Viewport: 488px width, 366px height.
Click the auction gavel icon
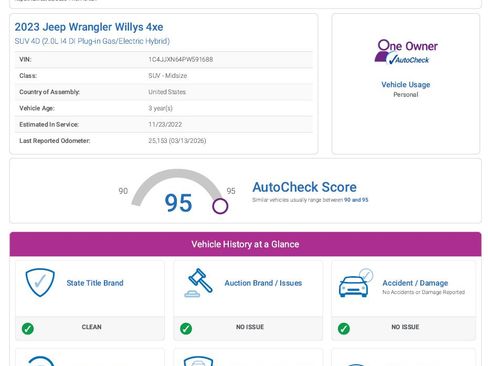(x=199, y=283)
